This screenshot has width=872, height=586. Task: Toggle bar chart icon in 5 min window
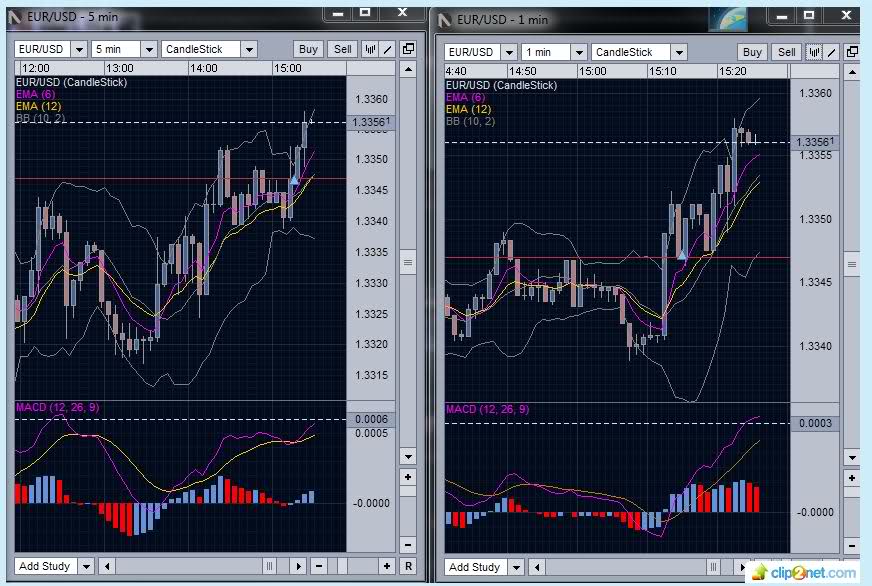click(370, 49)
